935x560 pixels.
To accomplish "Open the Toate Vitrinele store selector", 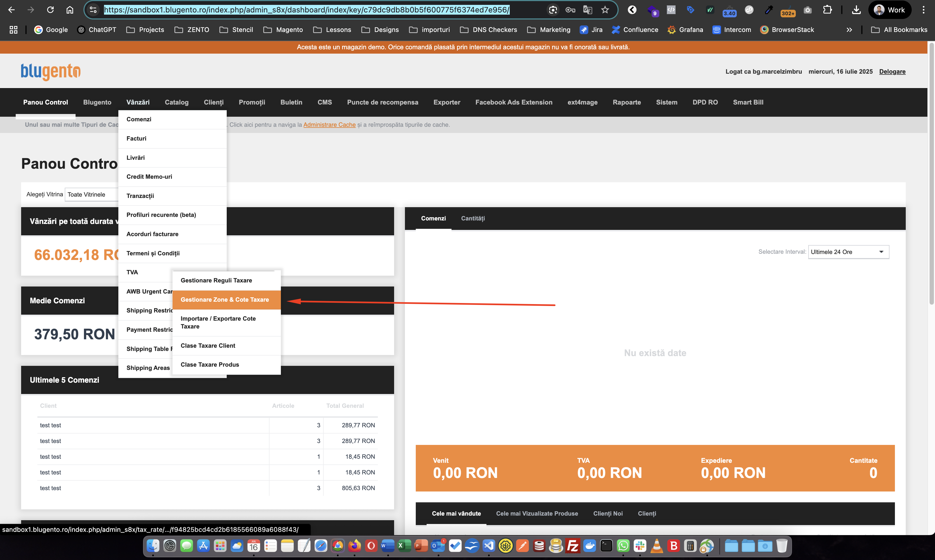I will tap(91, 194).
